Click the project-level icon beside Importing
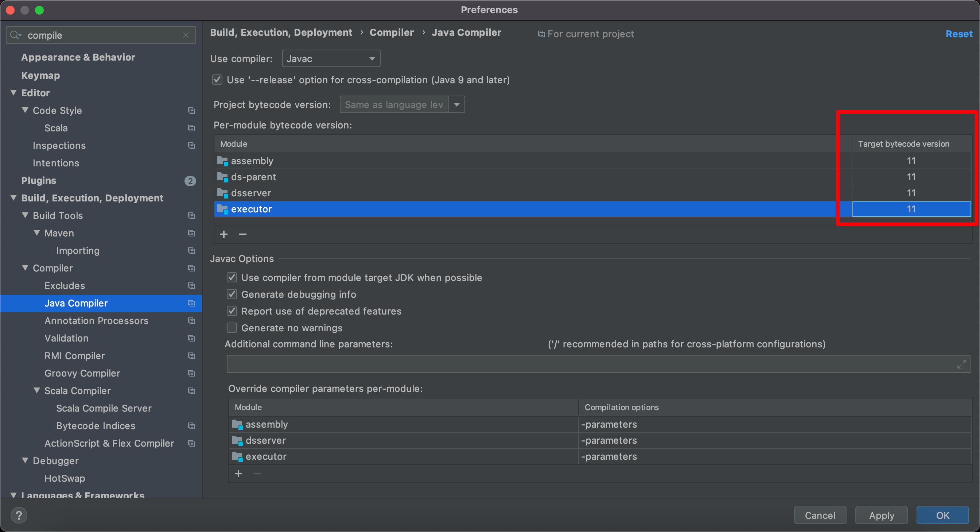 click(x=191, y=251)
